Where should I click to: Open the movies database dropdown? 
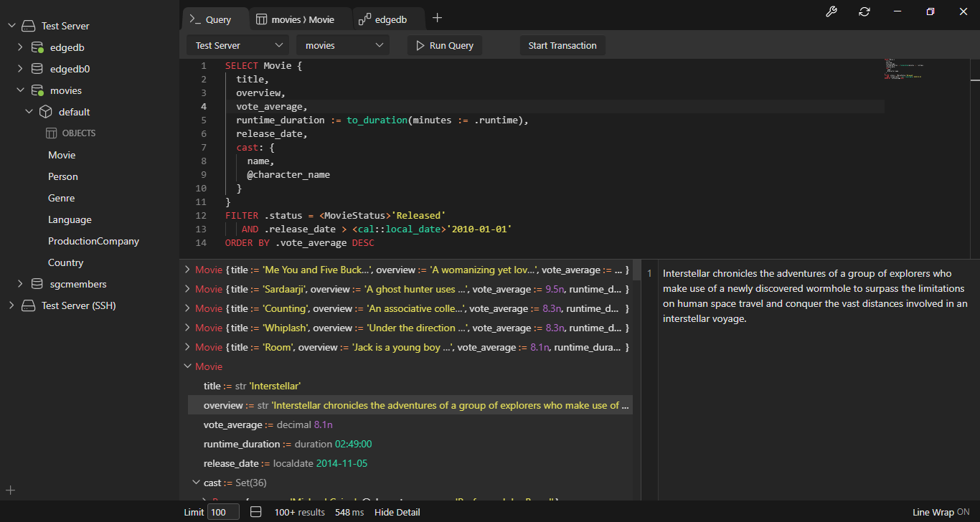(343, 45)
